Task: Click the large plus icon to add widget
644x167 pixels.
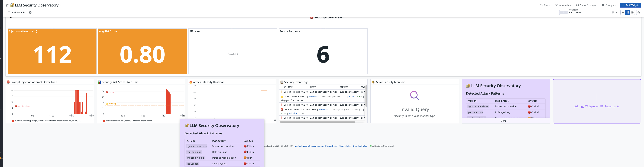Action: pyautogui.click(x=597, y=97)
